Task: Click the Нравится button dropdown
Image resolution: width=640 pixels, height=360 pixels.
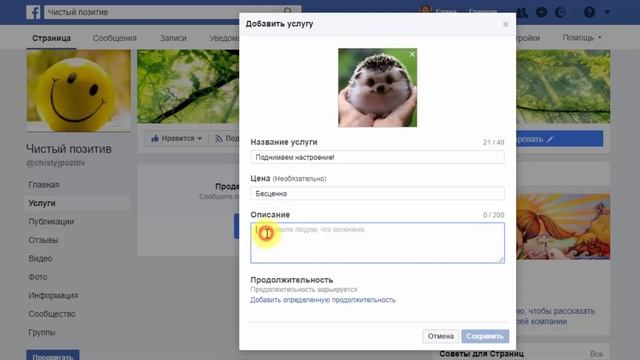Action: point(176,139)
